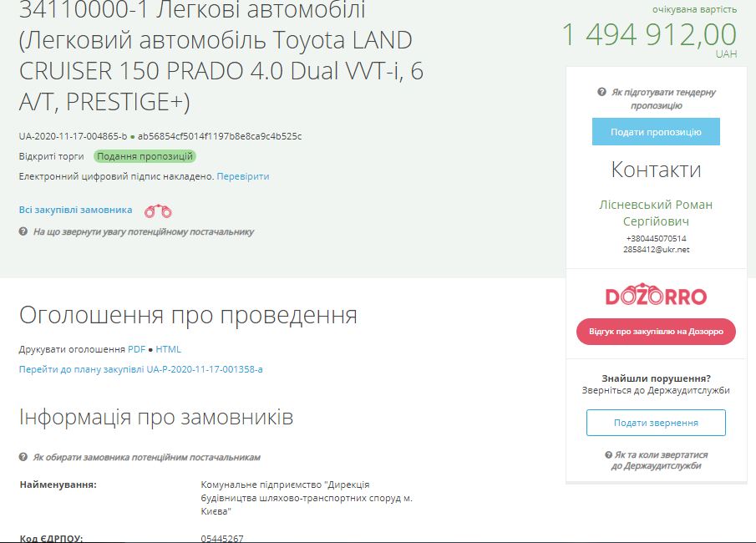The image size is (756, 543).
Task: Verify digital signature via "Перевірити" link
Action: 243,176
